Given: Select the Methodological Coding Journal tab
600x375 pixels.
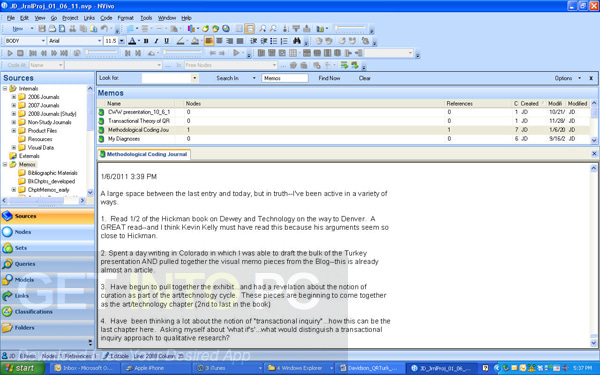Looking at the screenshot, I should pos(144,154).
